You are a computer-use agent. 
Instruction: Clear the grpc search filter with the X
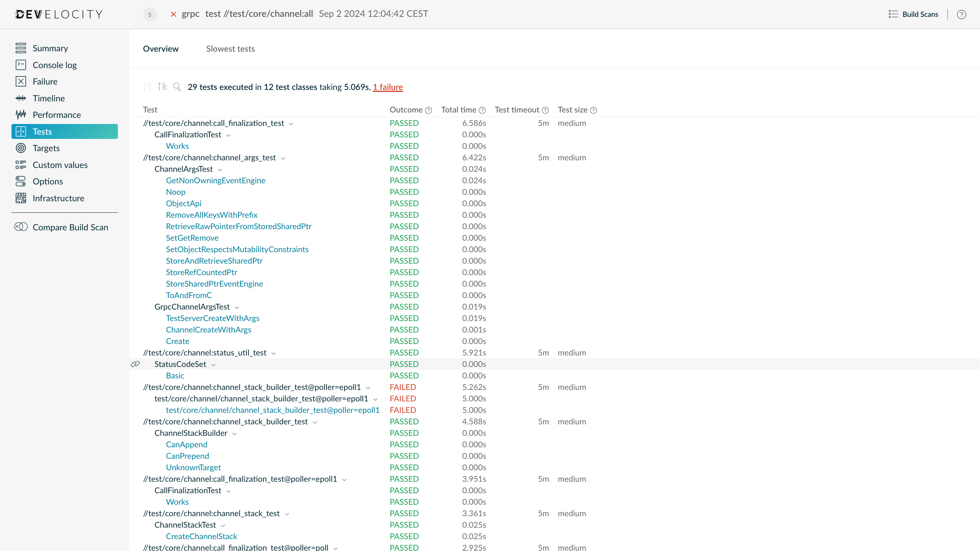point(173,14)
